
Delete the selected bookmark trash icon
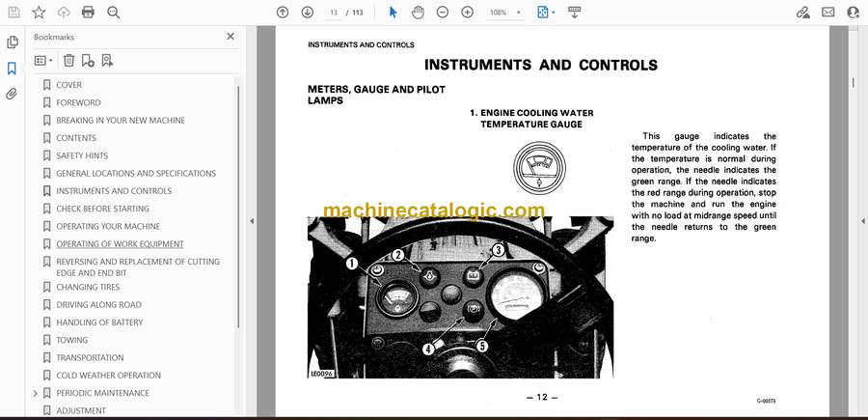68,61
